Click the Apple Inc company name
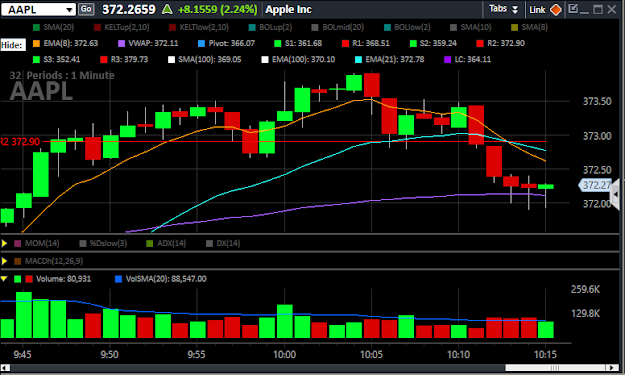The width and height of the screenshot is (625, 375). point(289,10)
